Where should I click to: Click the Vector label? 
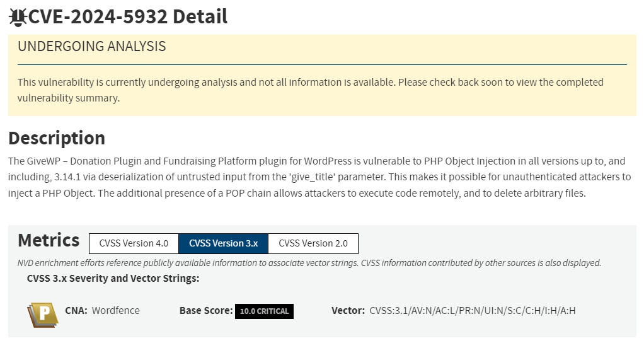click(x=348, y=311)
